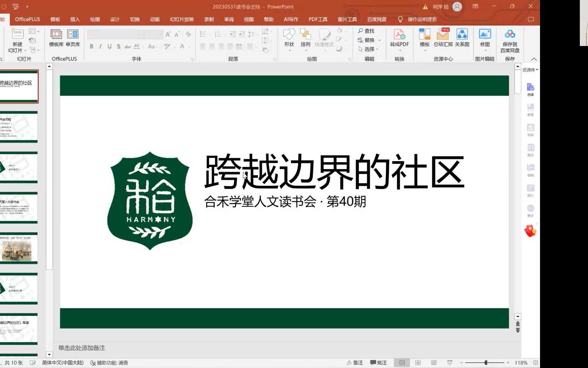Open the 动画 animations tab

point(154,19)
